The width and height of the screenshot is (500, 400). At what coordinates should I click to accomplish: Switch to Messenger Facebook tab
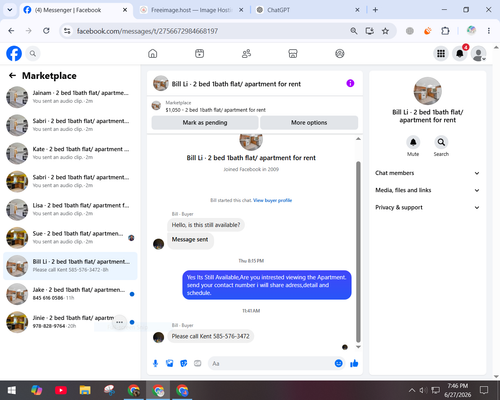pyautogui.click(x=76, y=10)
